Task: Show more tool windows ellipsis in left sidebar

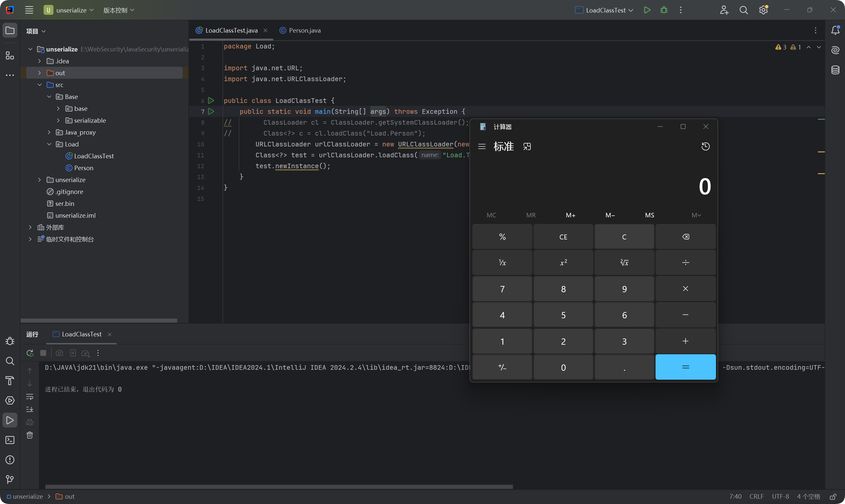Action: coord(10,75)
